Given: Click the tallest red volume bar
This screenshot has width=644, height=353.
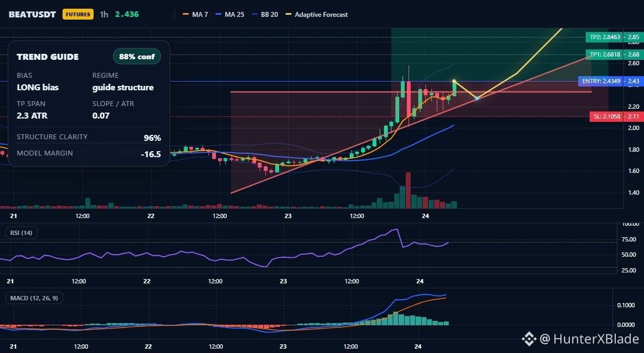Looking at the screenshot, I should pyautogui.click(x=408, y=190).
